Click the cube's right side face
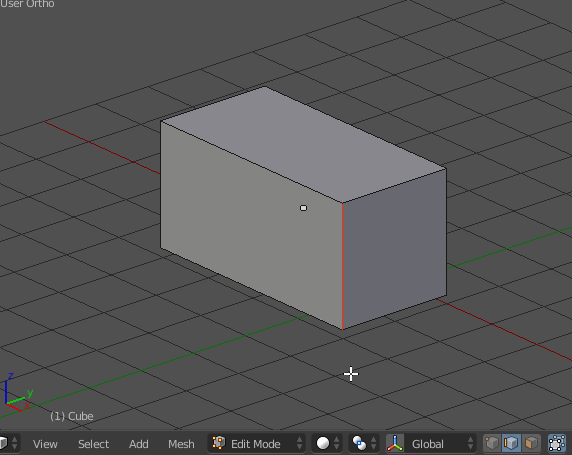572x455 pixels. click(394, 249)
